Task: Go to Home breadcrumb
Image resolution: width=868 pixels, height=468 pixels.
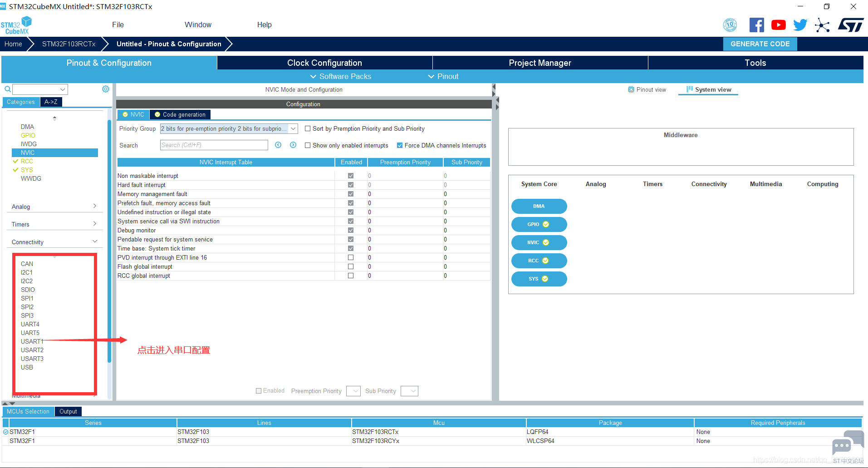Action: tap(13, 44)
